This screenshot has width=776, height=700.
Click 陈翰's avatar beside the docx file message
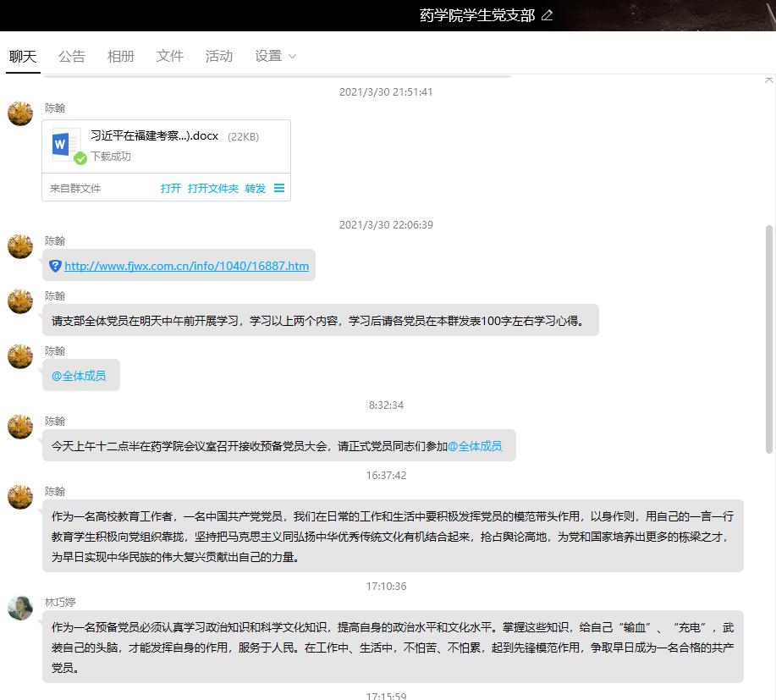(x=20, y=113)
